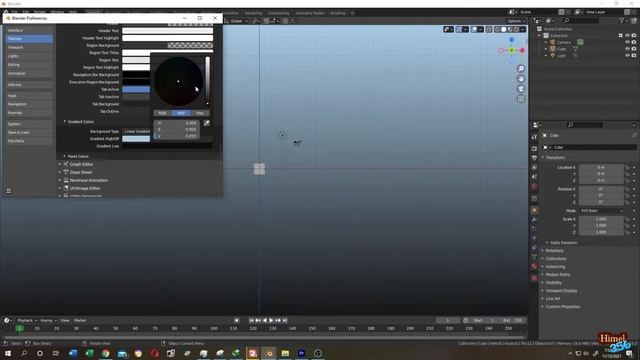
Task: Click the eyedropper icon in color picker
Action: tap(207, 123)
